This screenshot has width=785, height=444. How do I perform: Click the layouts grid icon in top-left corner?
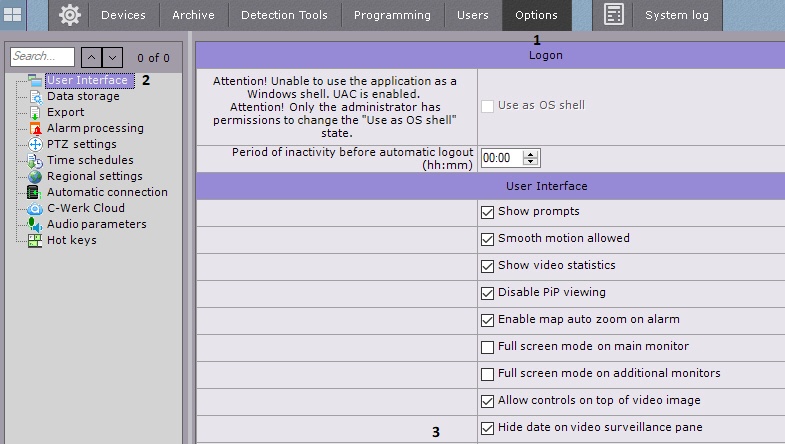(14, 15)
